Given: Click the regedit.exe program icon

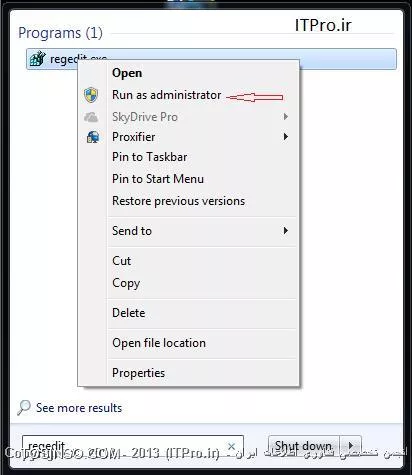Looking at the screenshot, I should [x=37, y=59].
